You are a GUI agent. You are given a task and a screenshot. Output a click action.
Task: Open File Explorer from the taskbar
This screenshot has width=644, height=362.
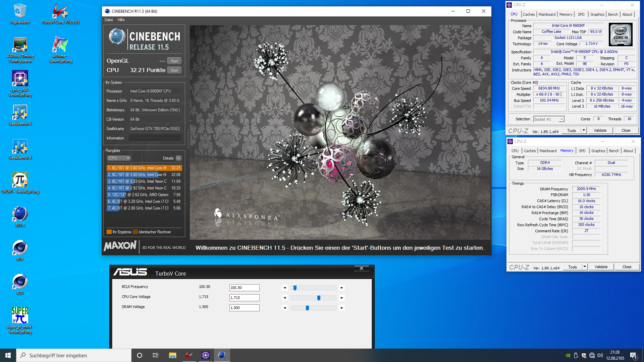point(172,355)
